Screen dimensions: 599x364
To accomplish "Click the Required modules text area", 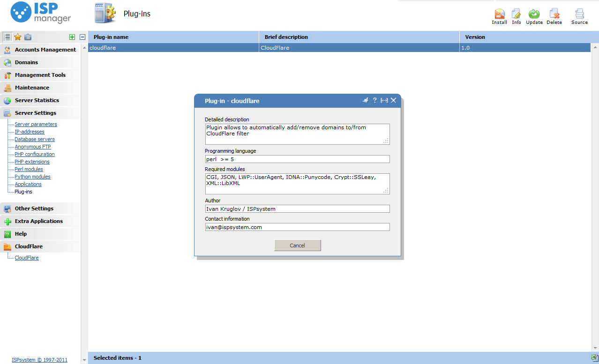I will pos(297,184).
